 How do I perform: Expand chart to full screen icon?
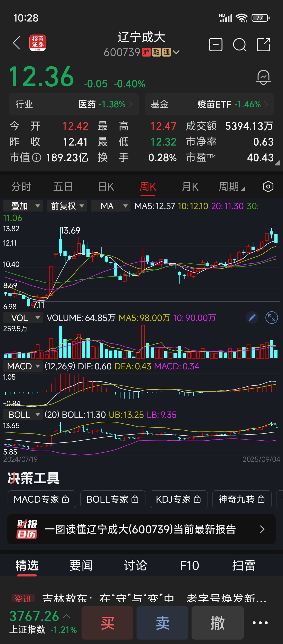pyautogui.click(x=271, y=318)
